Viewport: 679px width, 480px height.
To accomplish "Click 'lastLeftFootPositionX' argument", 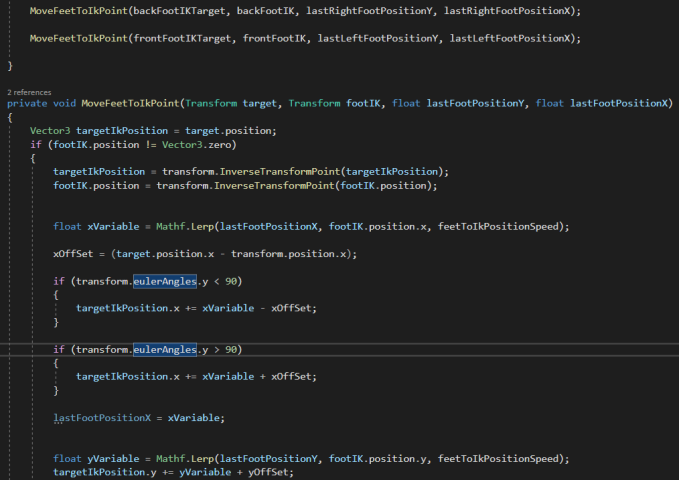I will (x=510, y=39).
